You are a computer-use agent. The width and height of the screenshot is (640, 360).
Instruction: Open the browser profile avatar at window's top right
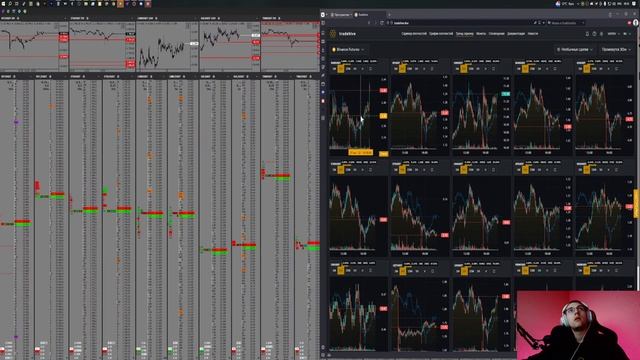point(636,23)
